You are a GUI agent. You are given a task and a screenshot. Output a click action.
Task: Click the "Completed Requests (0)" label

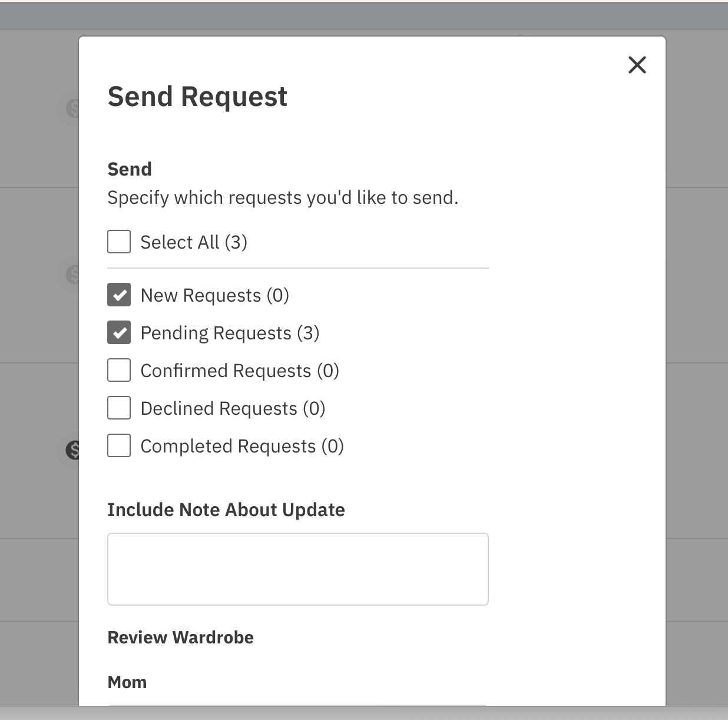coord(242,446)
